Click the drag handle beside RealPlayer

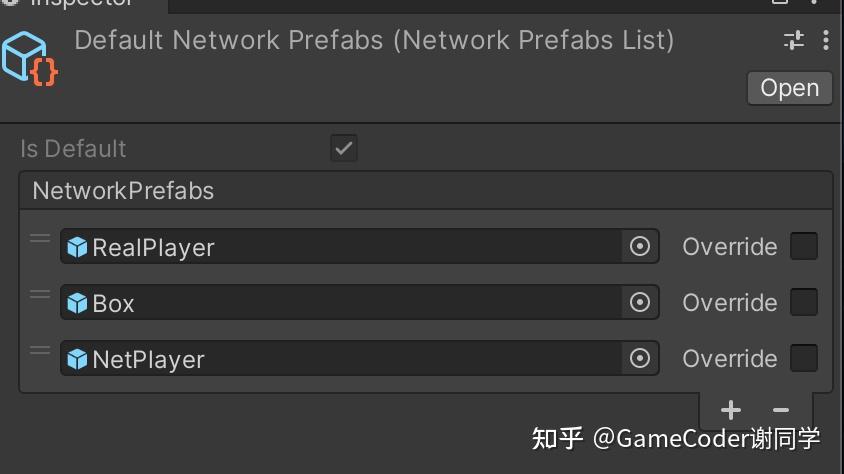coord(40,238)
